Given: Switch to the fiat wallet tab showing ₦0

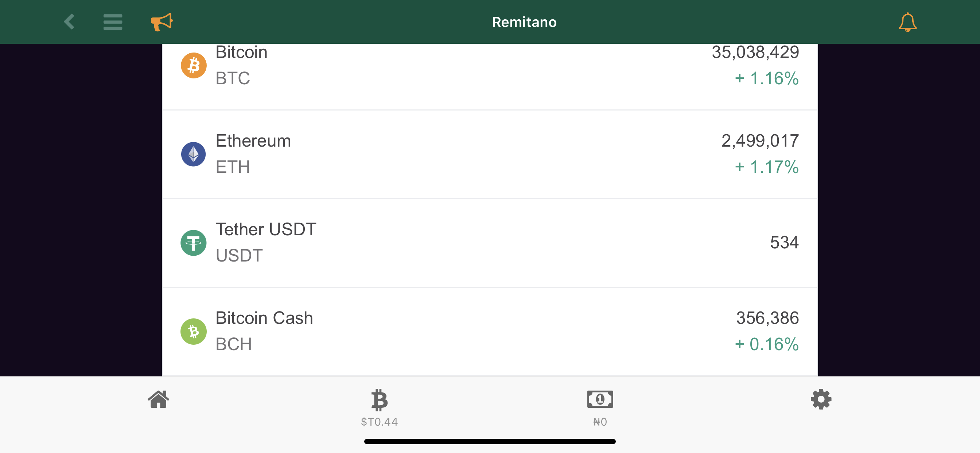Looking at the screenshot, I should (x=600, y=407).
